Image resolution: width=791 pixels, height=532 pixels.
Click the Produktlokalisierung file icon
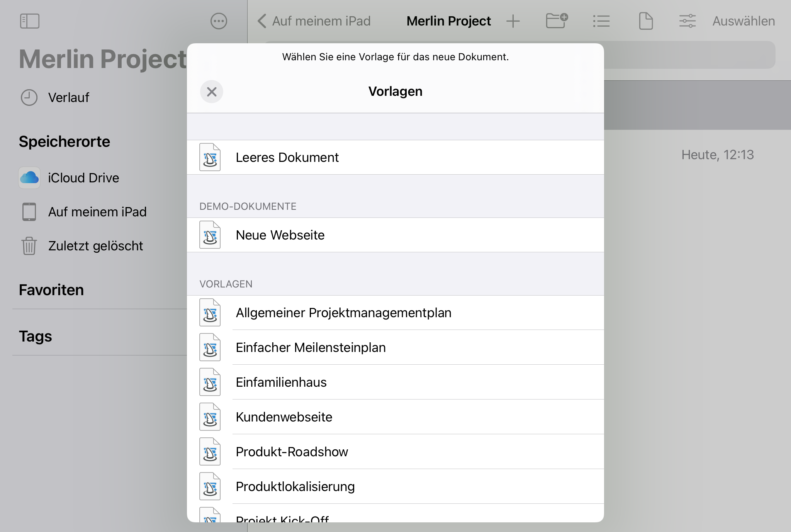tap(210, 486)
